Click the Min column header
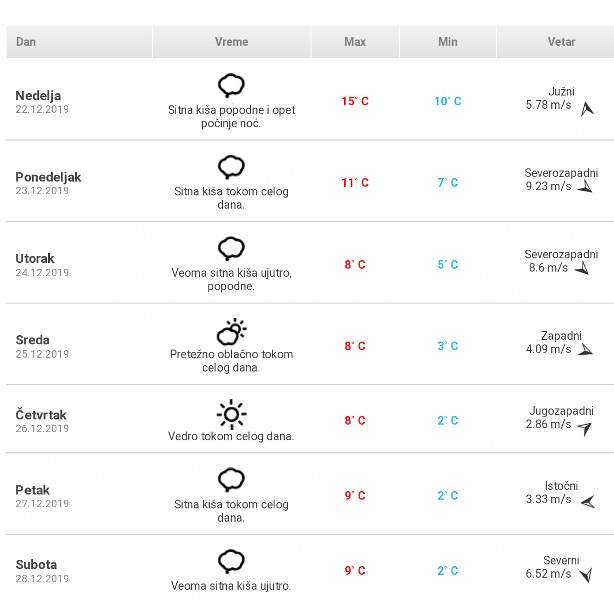Image resolution: width=614 pixels, height=600 pixels. click(x=447, y=42)
